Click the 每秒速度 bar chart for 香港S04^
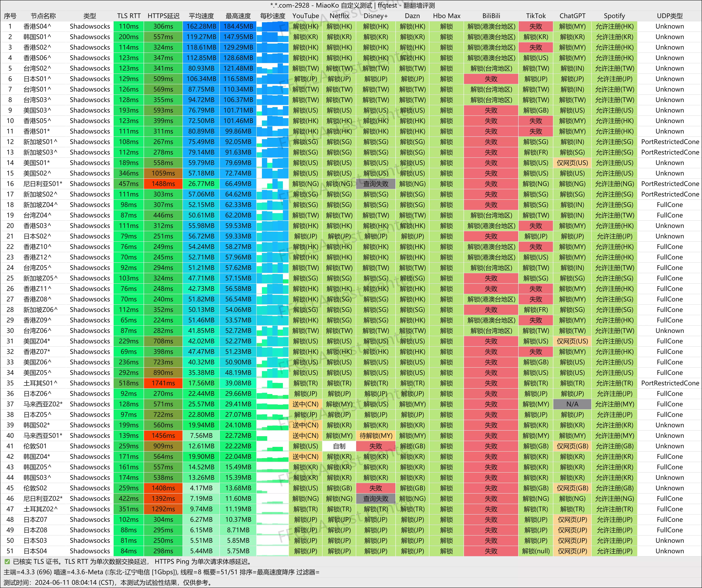The image size is (702, 588). (272, 26)
